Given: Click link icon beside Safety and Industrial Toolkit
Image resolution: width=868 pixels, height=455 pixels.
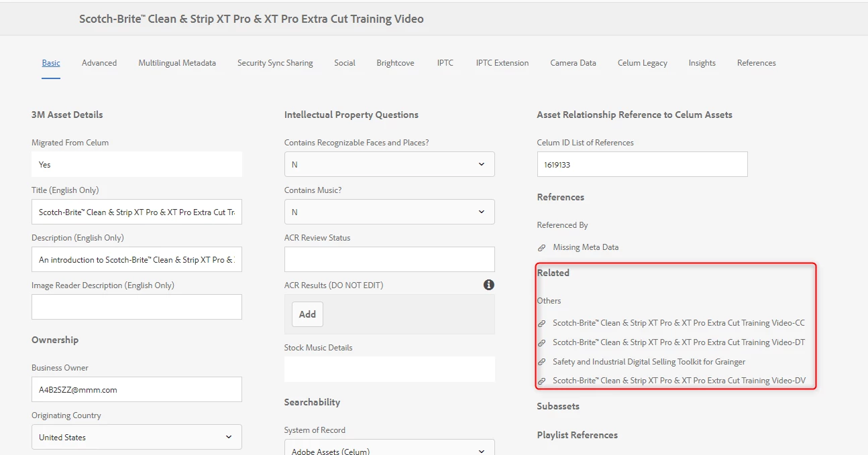Looking at the screenshot, I should point(542,362).
